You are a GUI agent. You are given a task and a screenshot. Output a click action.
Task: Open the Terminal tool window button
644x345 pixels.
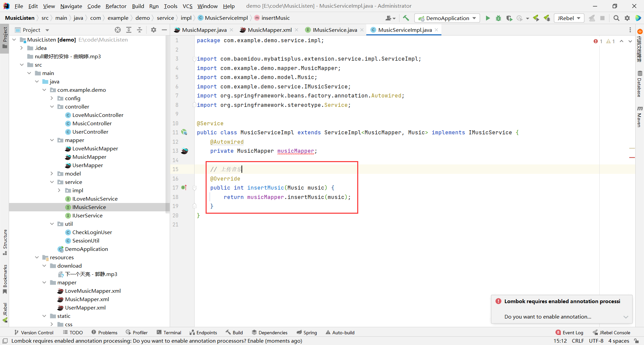[169, 333]
